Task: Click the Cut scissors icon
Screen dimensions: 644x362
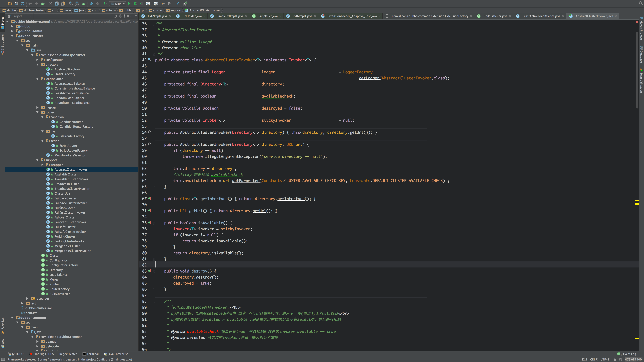Action: pyautogui.click(x=50, y=4)
